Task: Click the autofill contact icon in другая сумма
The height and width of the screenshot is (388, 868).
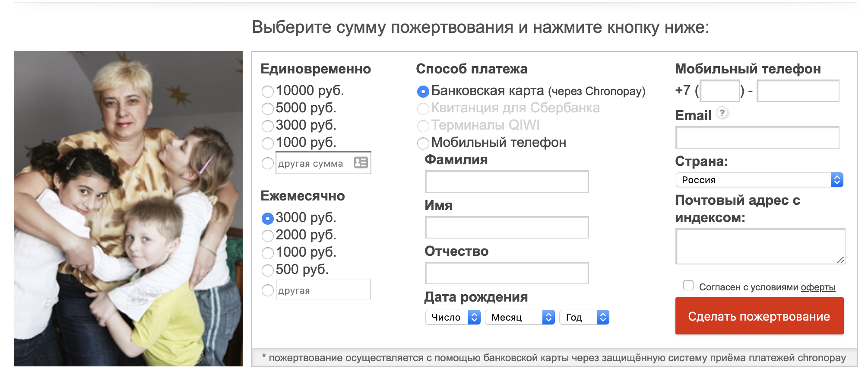Action: [361, 162]
